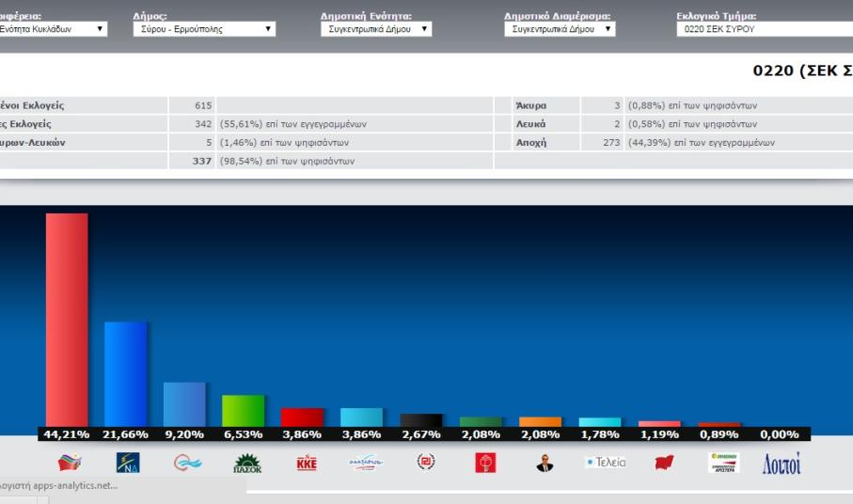Click the tall red 44,21% bar
This screenshot has height=504, width=853.
click(67, 319)
